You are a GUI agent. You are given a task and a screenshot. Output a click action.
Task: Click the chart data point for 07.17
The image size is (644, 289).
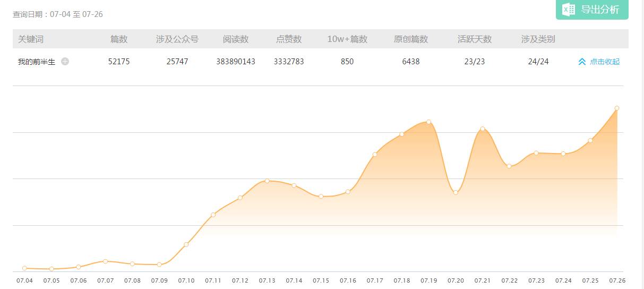[x=375, y=155]
